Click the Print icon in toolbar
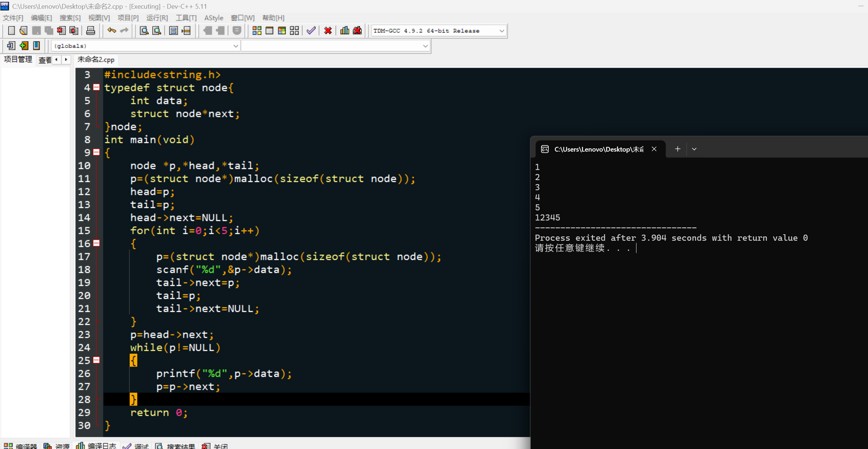Image resolution: width=868 pixels, height=449 pixels. pyautogui.click(x=91, y=31)
